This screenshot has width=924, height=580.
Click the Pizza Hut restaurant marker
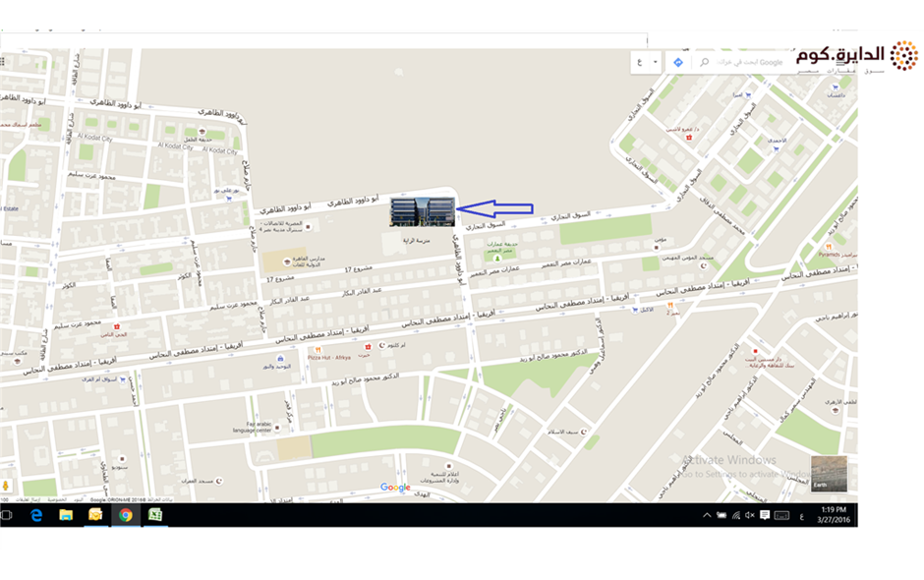point(317,349)
